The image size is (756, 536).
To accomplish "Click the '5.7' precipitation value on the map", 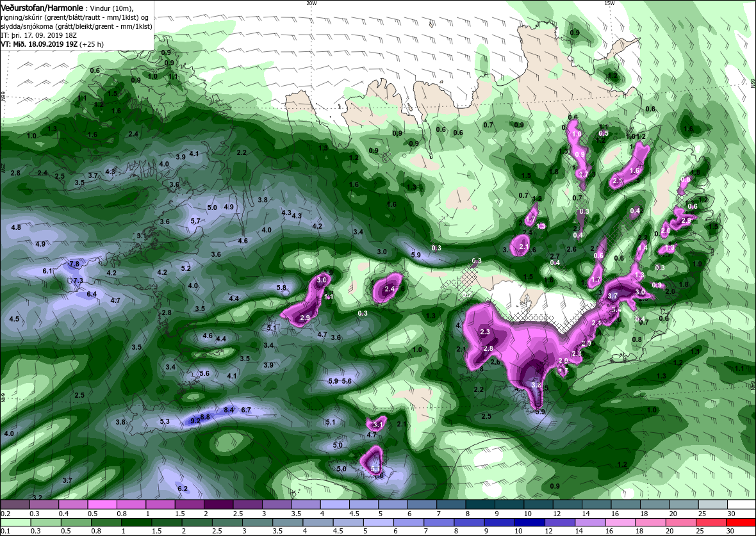I will (x=195, y=221).
